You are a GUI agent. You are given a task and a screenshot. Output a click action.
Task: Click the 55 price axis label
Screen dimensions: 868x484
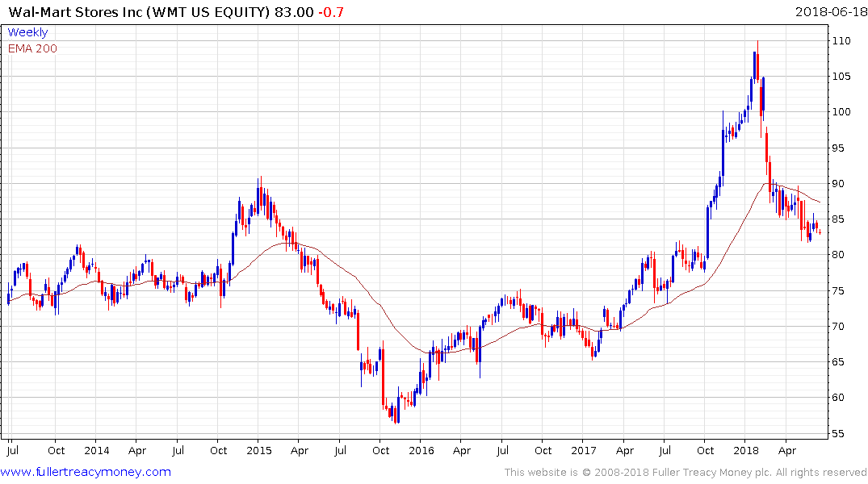tap(838, 434)
